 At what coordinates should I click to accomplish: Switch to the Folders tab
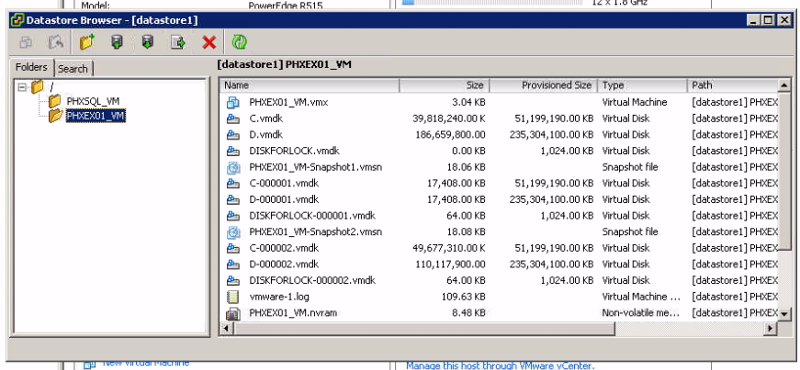point(32,67)
